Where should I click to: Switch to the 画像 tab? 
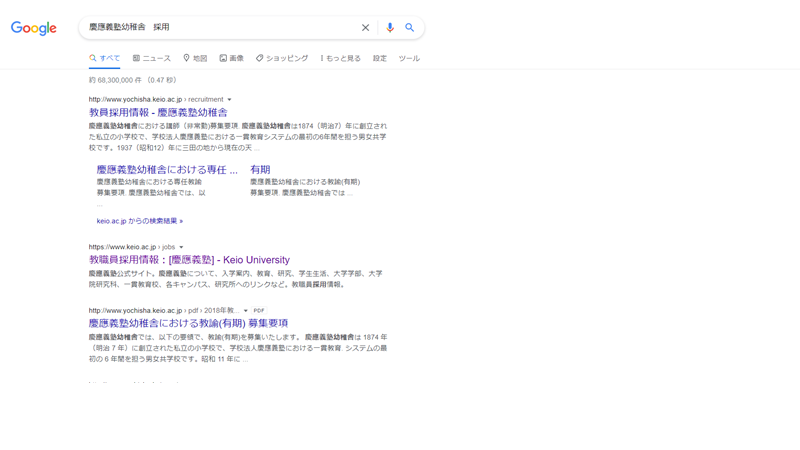pyautogui.click(x=232, y=58)
